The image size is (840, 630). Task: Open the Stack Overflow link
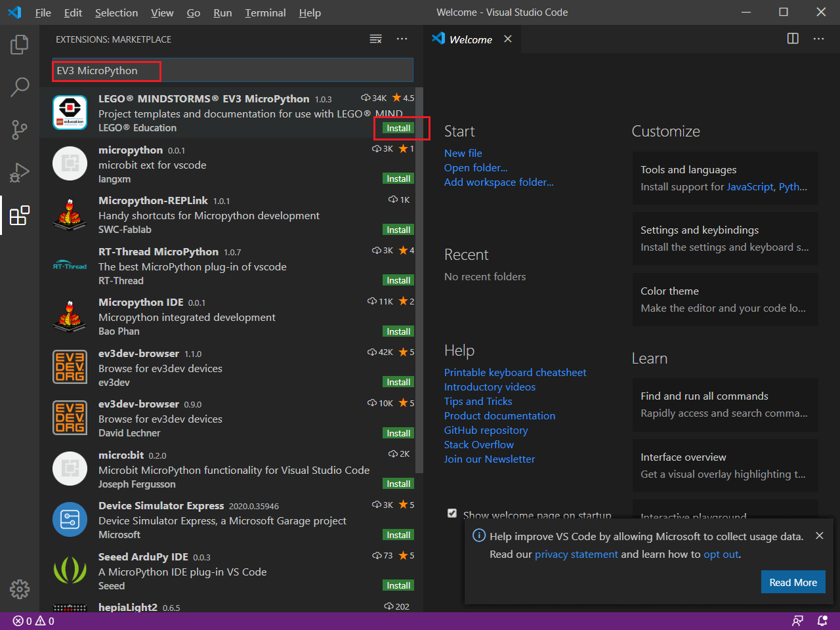(x=479, y=444)
